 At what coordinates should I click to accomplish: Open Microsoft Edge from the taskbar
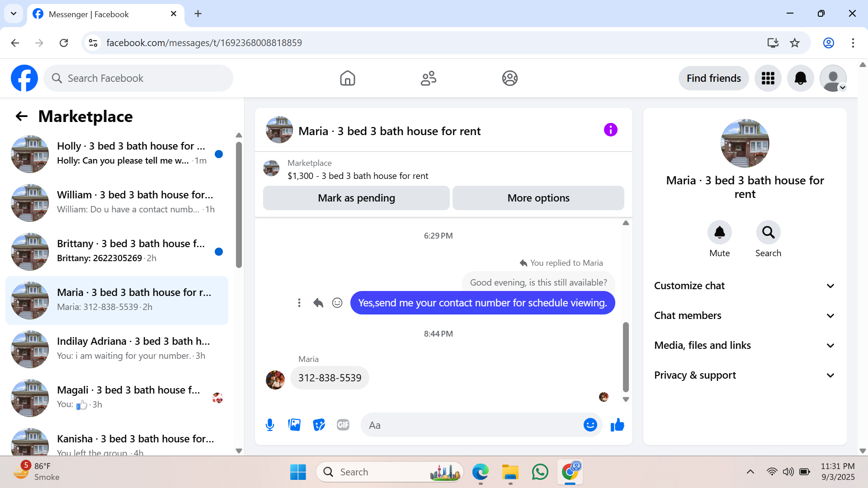(480, 472)
